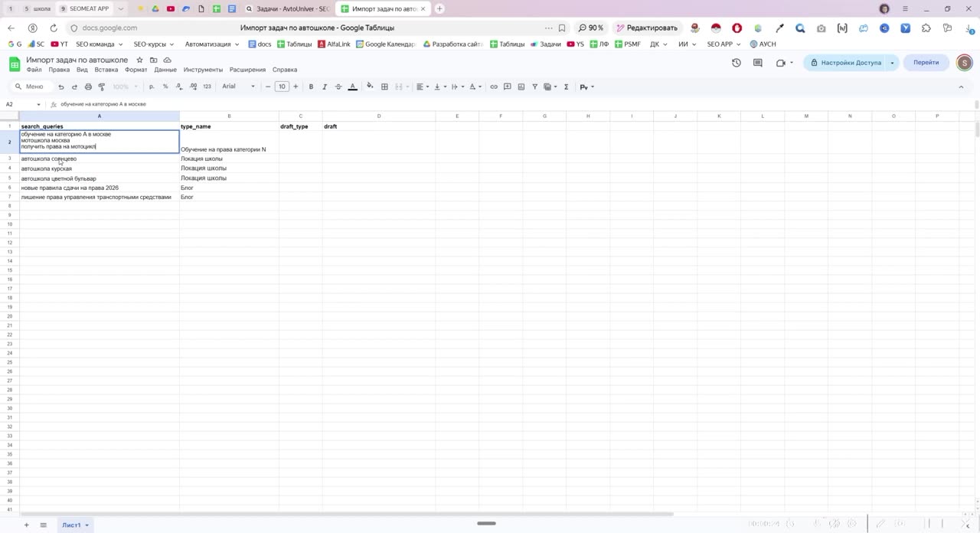This screenshot has height=533, width=980.
Task: Check cloud save status icon
Action: (x=167, y=60)
